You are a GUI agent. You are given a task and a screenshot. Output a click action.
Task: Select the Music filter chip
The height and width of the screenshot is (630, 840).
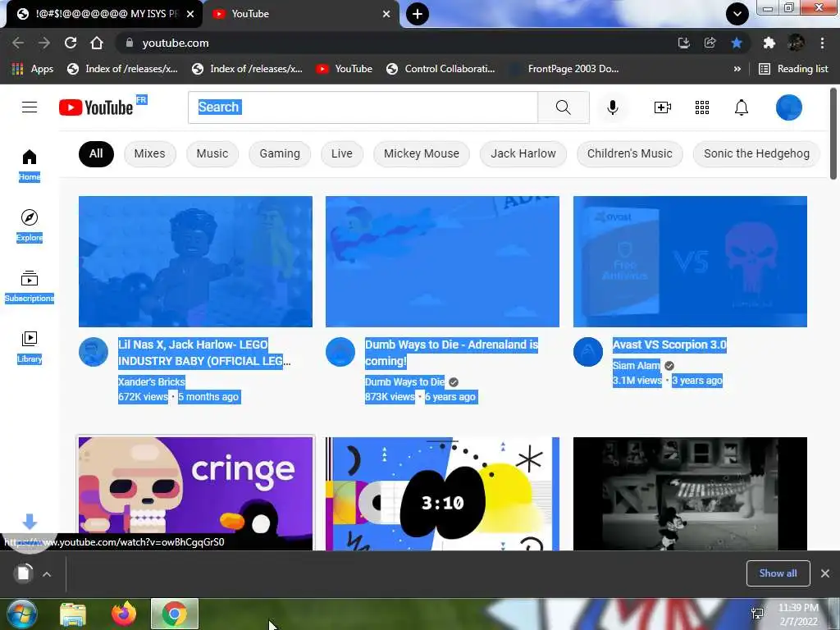(212, 153)
